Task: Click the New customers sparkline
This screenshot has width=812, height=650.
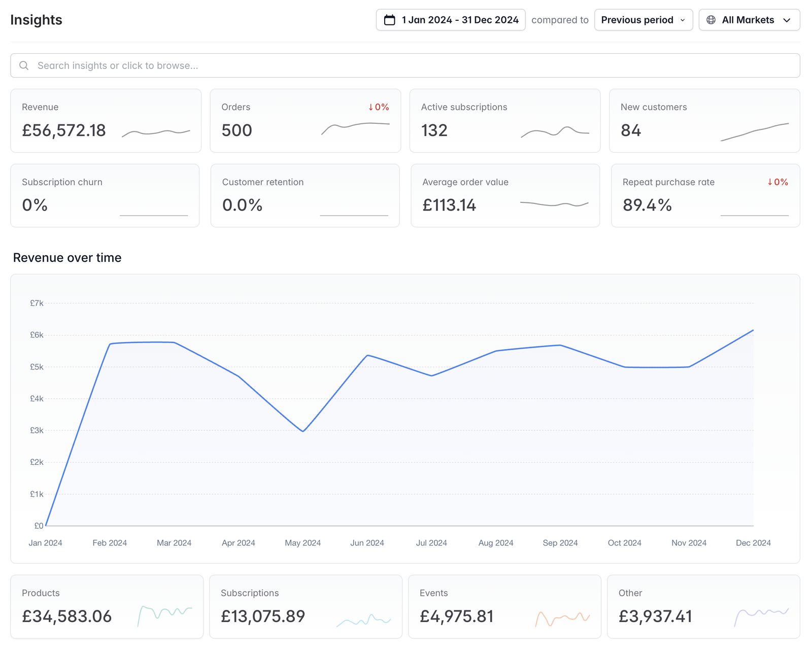Action: point(755,131)
